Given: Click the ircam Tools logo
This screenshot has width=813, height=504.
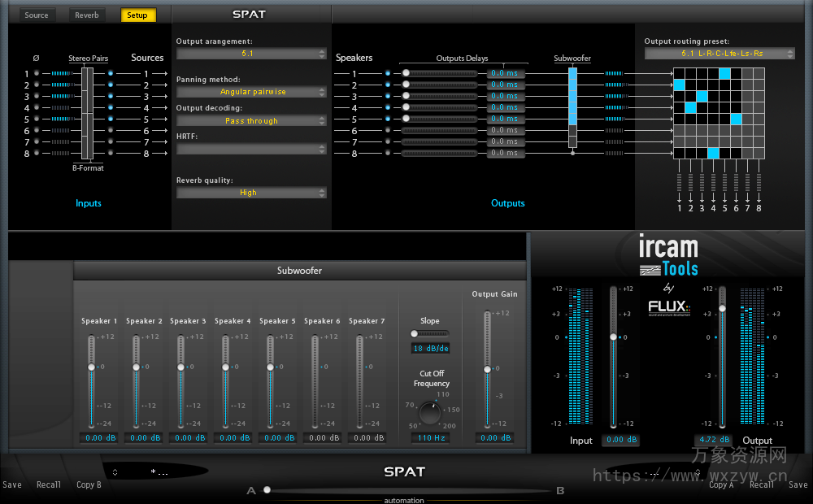Looking at the screenshot, I should pos(669,253).
